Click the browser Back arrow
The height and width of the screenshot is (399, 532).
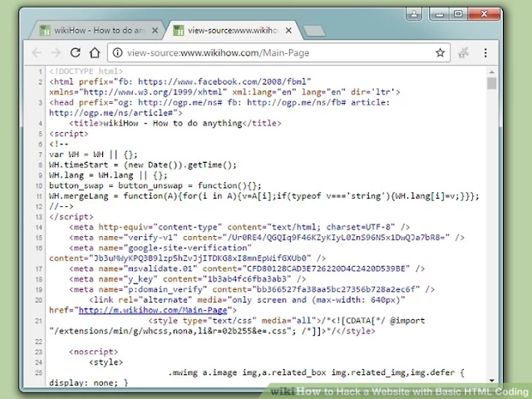tap(37, 52)
